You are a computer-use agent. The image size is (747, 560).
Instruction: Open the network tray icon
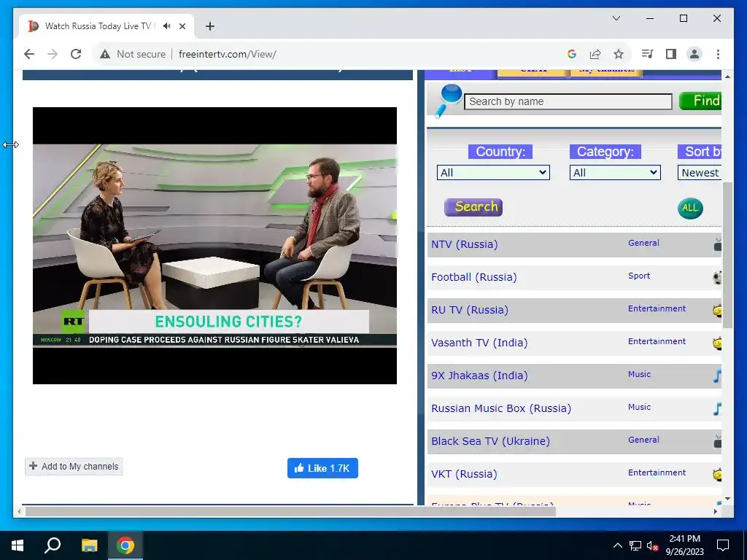click(635, 545)
